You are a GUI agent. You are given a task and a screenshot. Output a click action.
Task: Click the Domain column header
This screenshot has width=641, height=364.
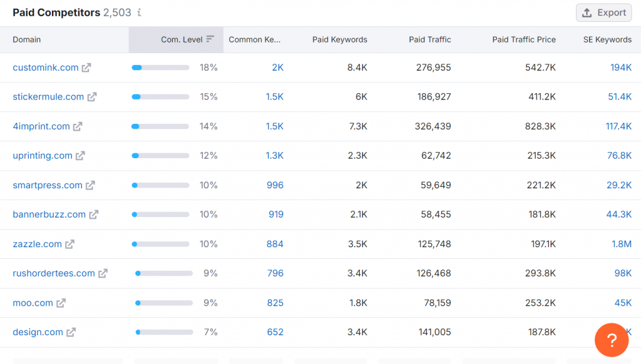[x=27, y=39]
